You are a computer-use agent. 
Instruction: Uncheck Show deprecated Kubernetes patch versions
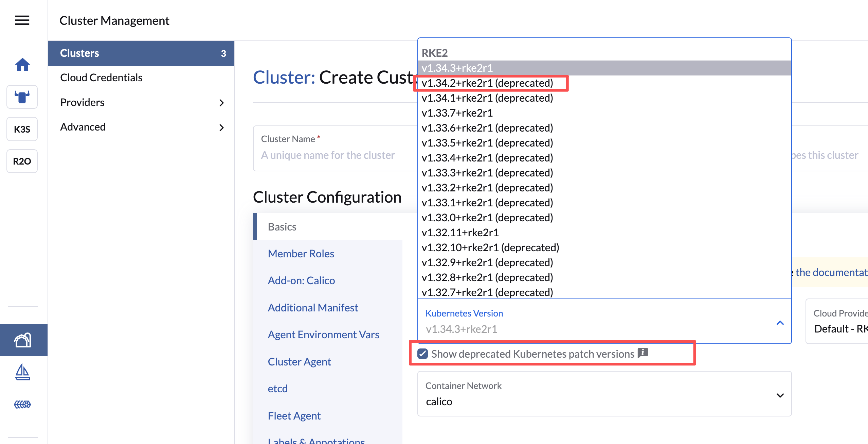click(x=423, y=354)
